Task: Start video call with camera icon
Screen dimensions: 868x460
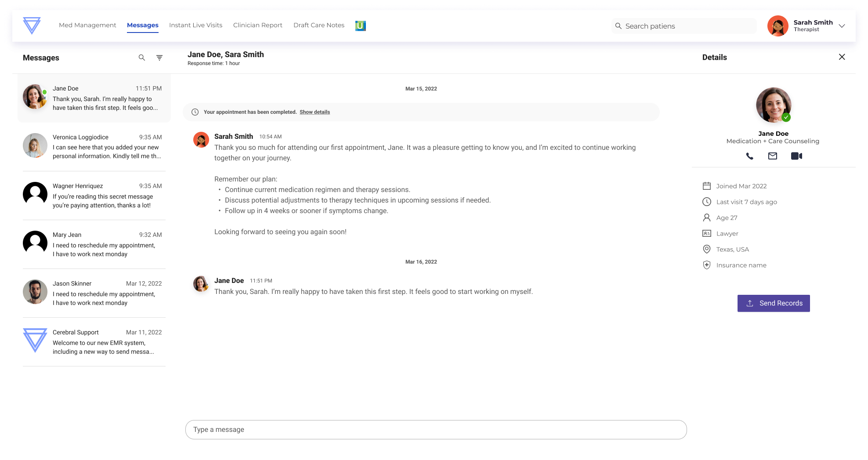Action: point(796,156)
